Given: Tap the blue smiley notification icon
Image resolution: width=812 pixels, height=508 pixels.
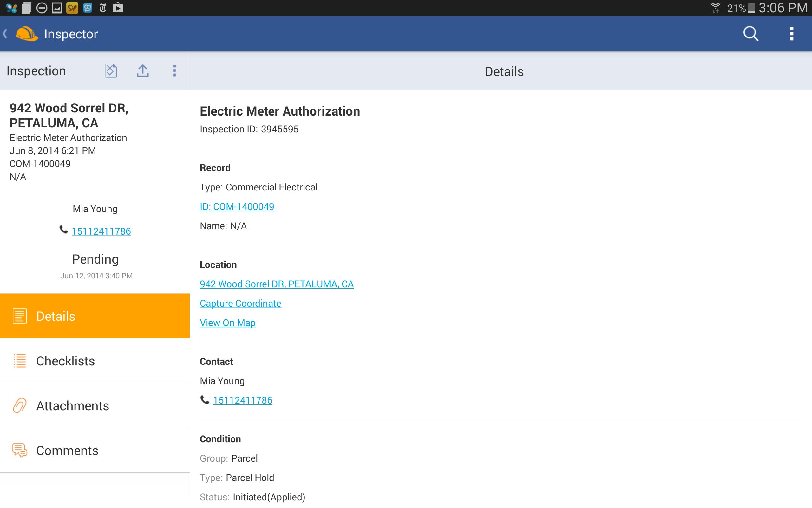Looking at the screenshot, I should [x=88, y=8].
